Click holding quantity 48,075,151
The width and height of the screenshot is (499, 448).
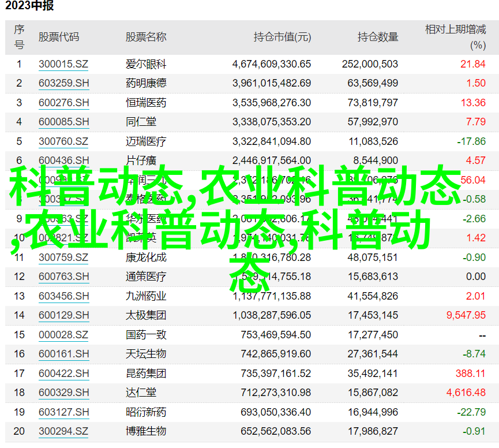[373, 257]
